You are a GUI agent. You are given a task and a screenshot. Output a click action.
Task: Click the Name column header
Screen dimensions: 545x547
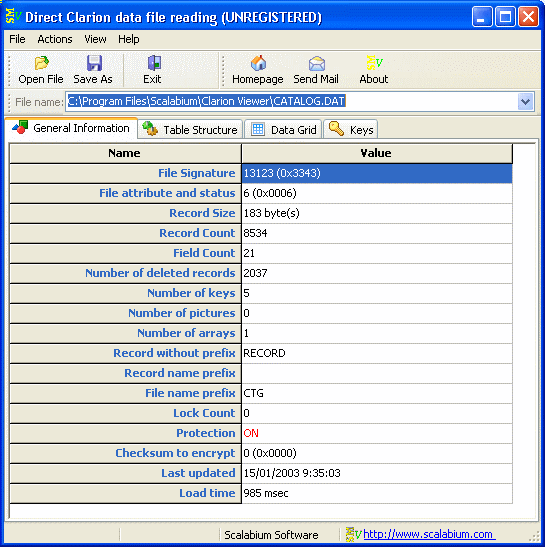point(125,153)
